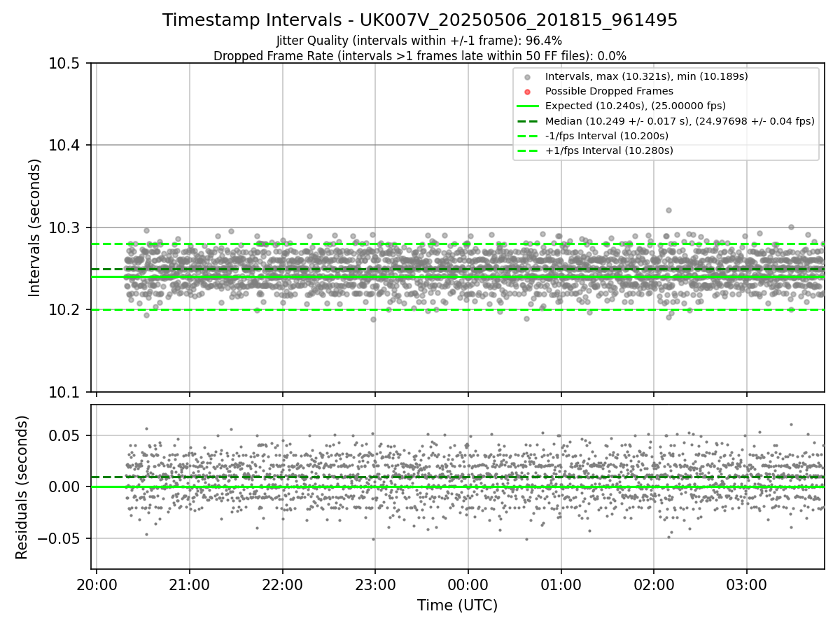Click legend entry 'Median (10.249 +/- 0.017 s)'

[x=680, y=120]
